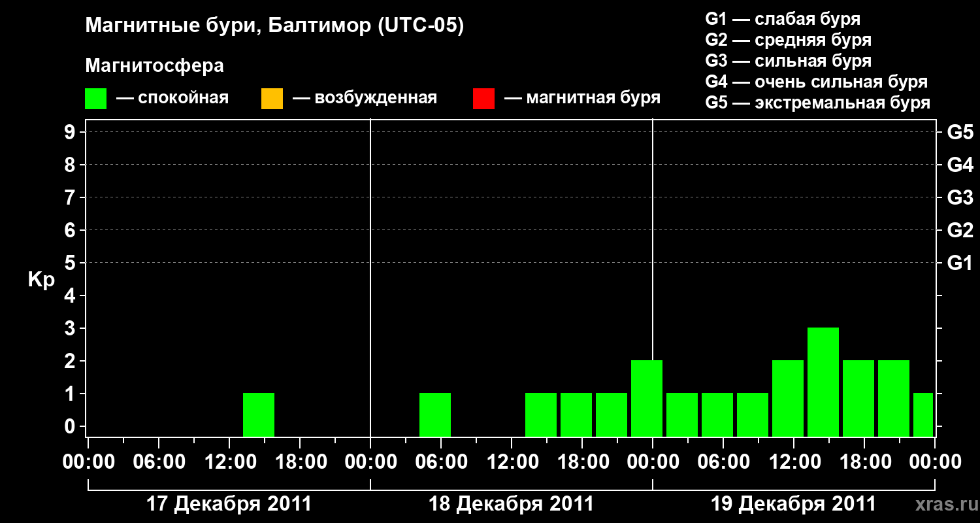
Task: Select the title 'Магнитные бури, Балтимор (UTC-05)'
Action: pos(274,26)
